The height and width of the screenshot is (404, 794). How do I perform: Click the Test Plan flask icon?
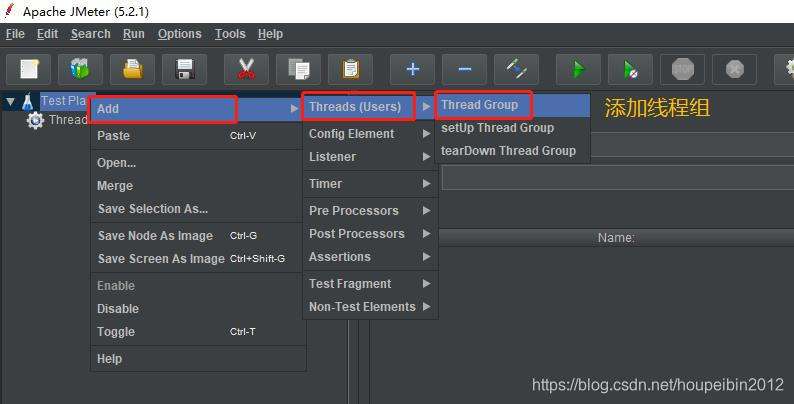27,102
